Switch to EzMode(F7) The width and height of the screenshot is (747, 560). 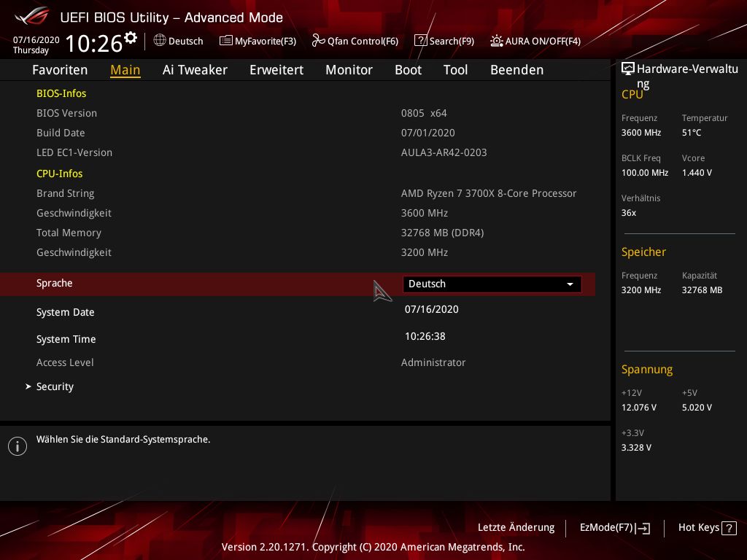click(614, 527)
